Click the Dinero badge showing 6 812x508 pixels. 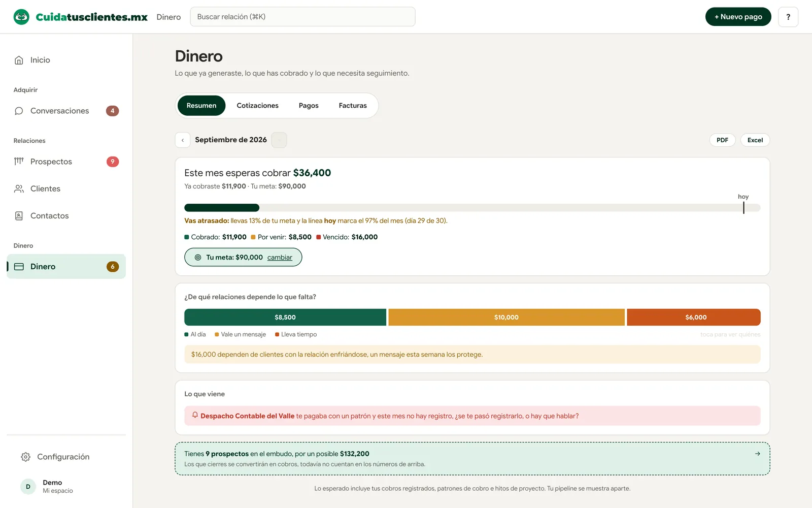tap(113, 267)
